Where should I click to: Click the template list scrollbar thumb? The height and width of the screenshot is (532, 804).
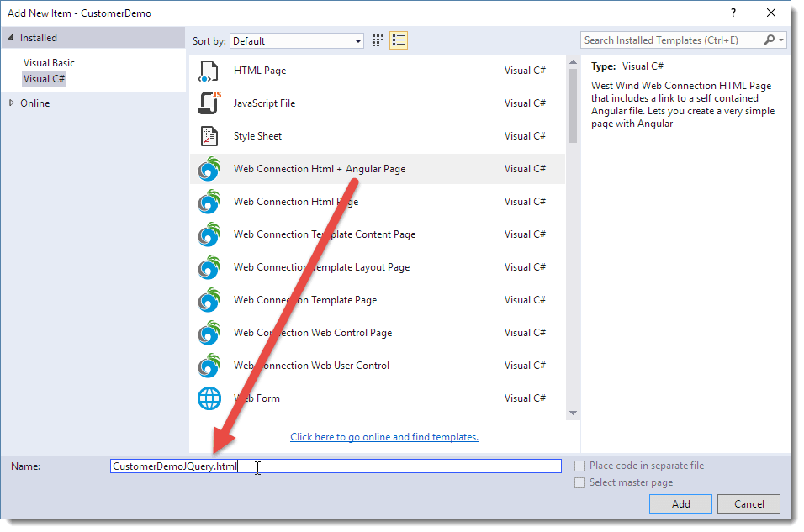click(x=573, y=106)
